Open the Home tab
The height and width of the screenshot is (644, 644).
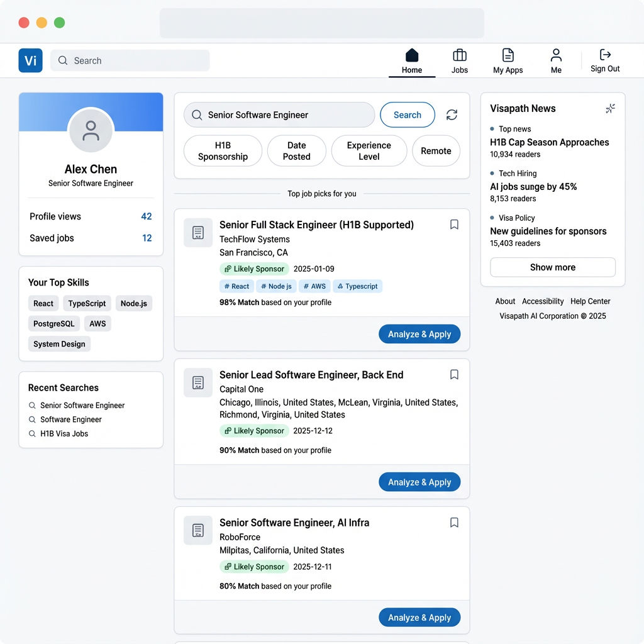[412, 61]
